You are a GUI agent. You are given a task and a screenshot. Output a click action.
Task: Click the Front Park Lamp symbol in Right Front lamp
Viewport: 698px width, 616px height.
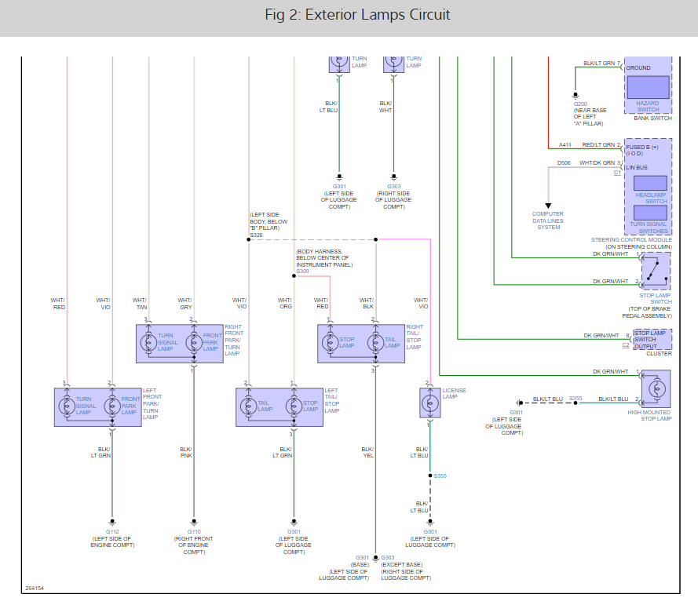click(194, 342)
